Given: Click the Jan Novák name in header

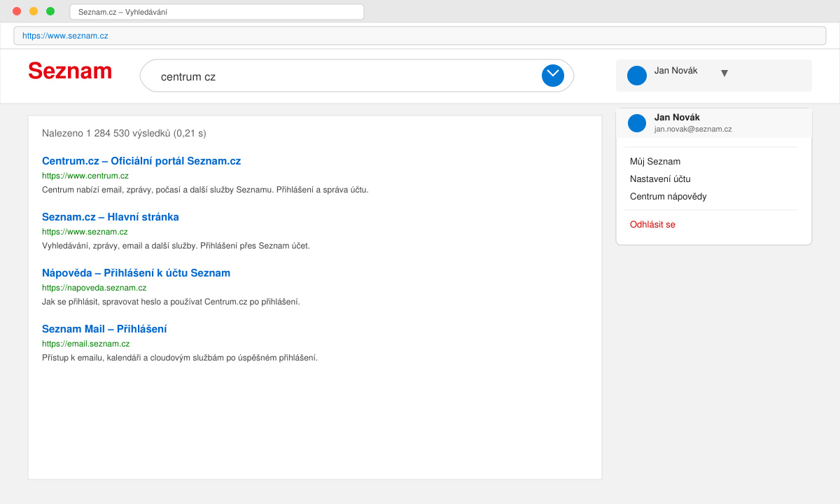Looking at the screenshot, I should pyautogui.click(x=676, y=71).
